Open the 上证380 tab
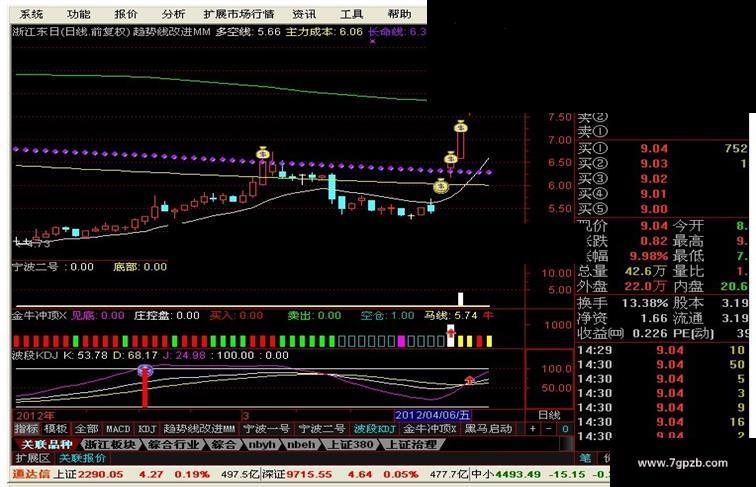Viewport: 756px width, 487px height. point(351,444)
